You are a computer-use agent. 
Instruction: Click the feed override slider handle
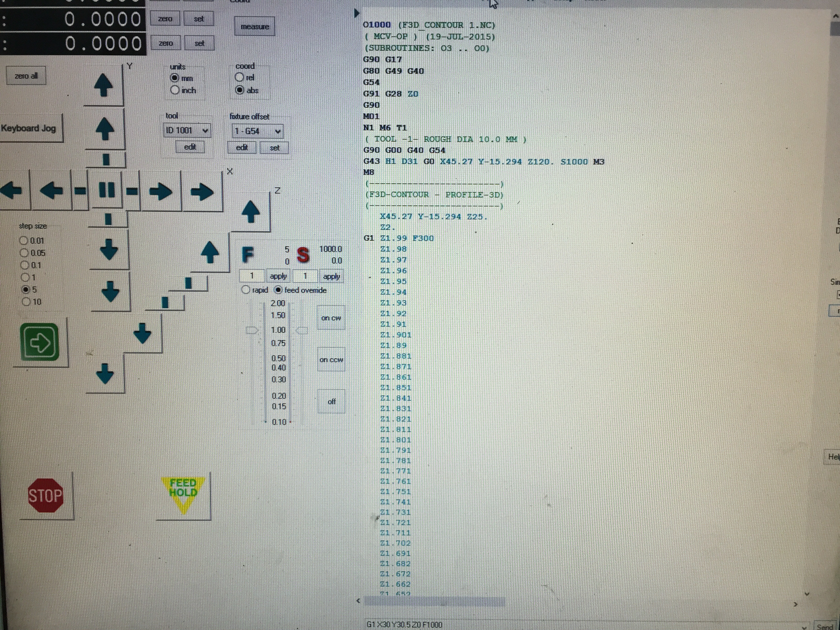[x=252, y=330]
